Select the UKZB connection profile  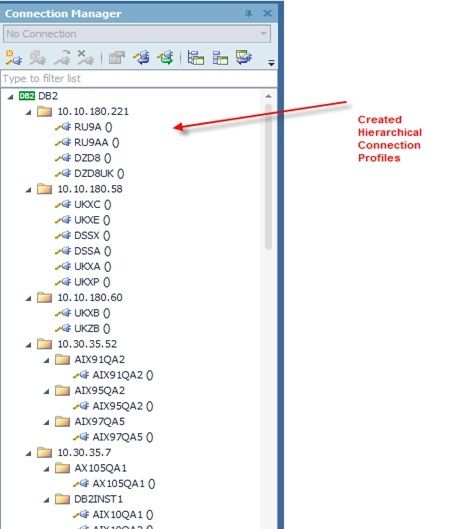coord(92,329)
